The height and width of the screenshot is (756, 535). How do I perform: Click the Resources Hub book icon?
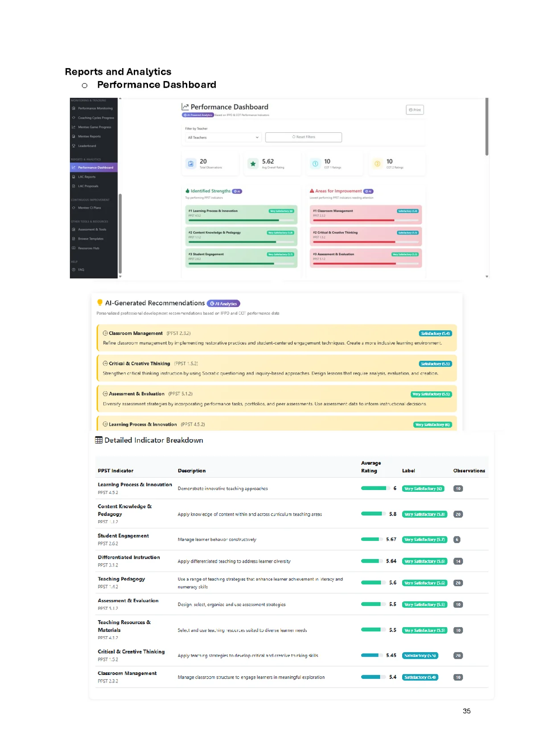[x=74, y=248]
